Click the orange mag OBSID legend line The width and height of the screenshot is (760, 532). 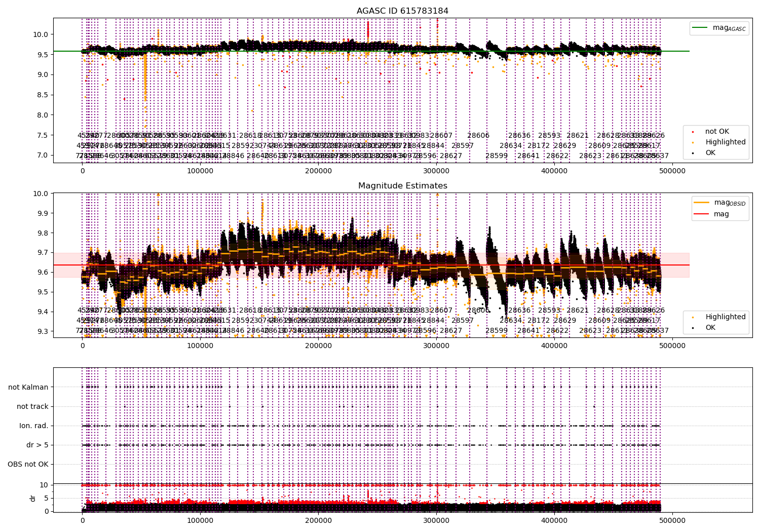[x=702, y=203]
